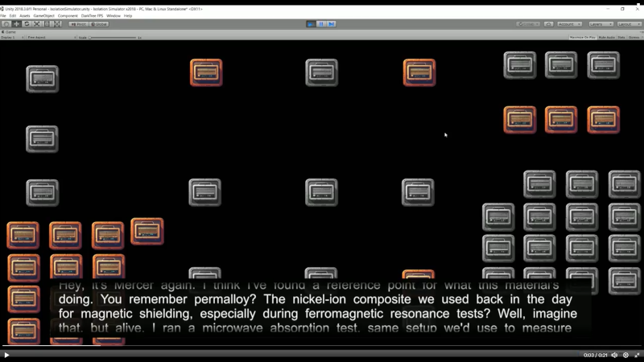Open the Layers dropdown
Screen dimensions: 644x362
601,24
